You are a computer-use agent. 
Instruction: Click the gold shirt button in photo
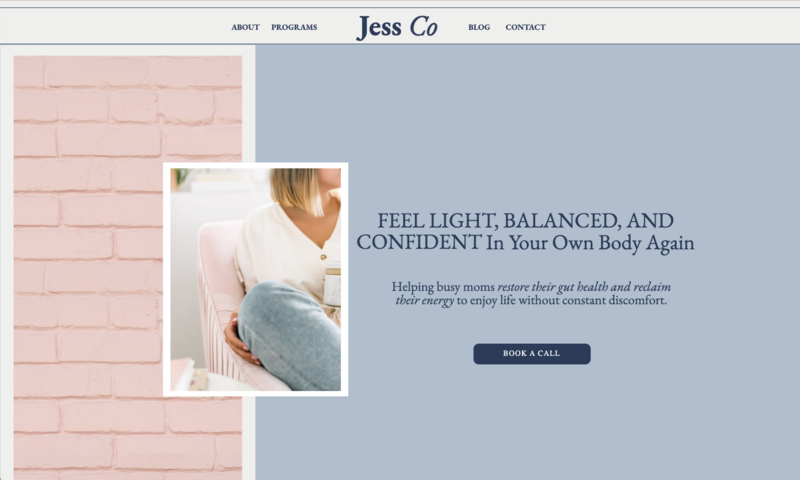[x=322, y=256]
